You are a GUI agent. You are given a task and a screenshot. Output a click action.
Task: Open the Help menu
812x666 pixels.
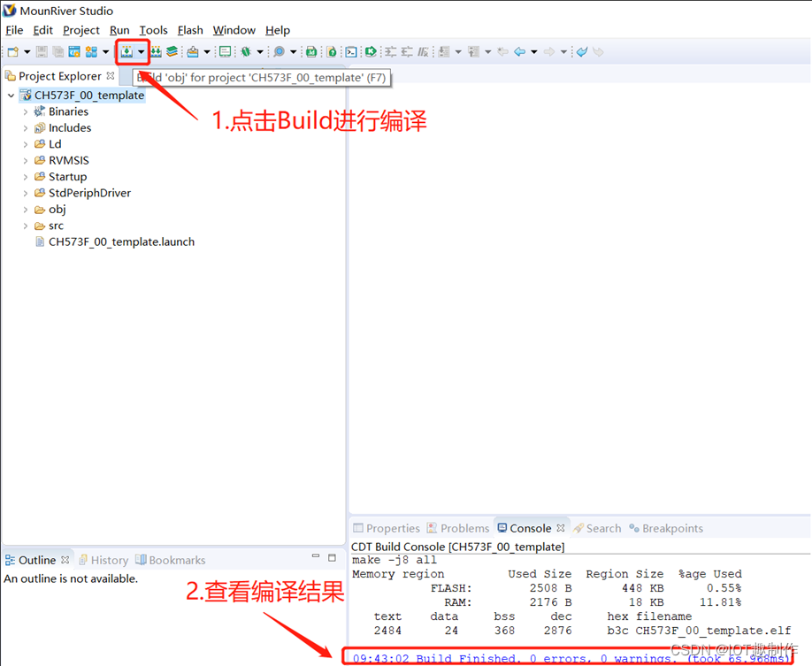(278, 30)
